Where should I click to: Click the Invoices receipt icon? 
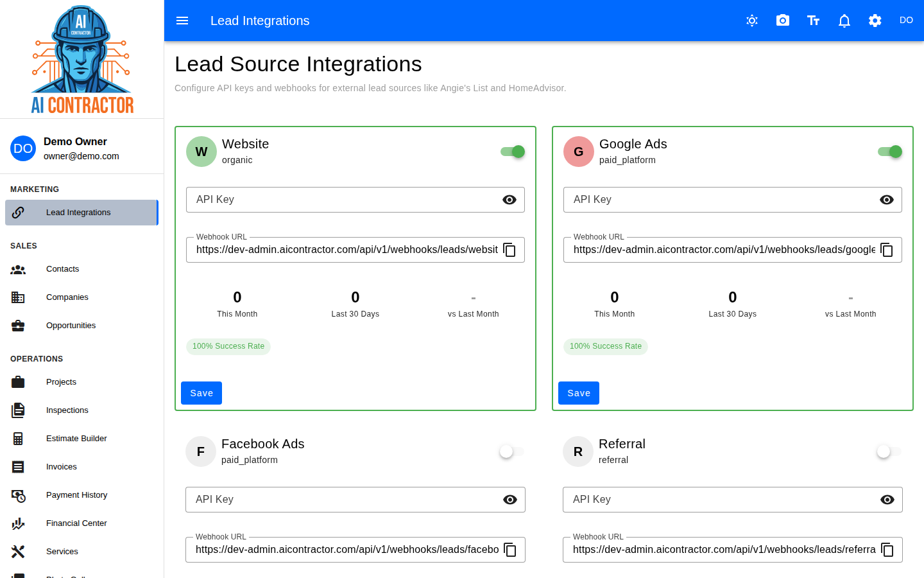point(18,467)
